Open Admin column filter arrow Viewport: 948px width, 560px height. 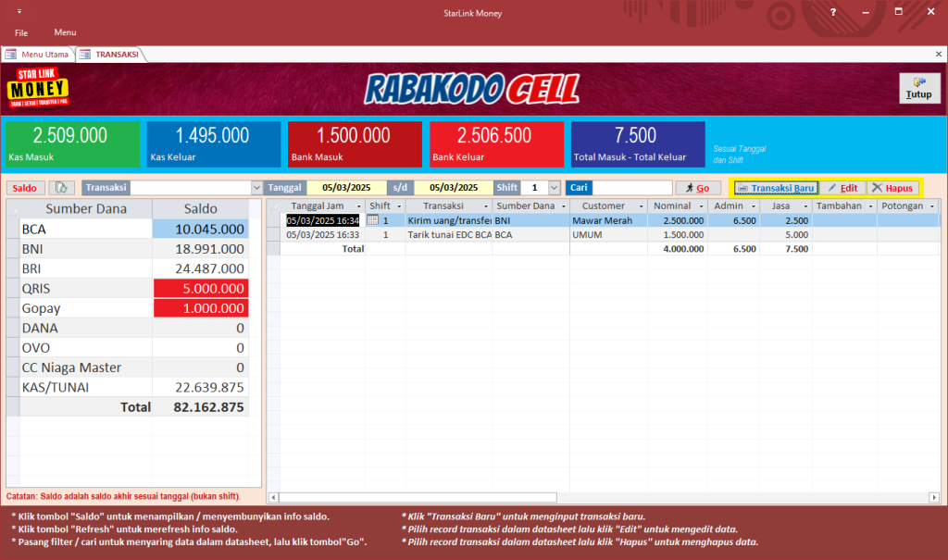coord(754,206)
